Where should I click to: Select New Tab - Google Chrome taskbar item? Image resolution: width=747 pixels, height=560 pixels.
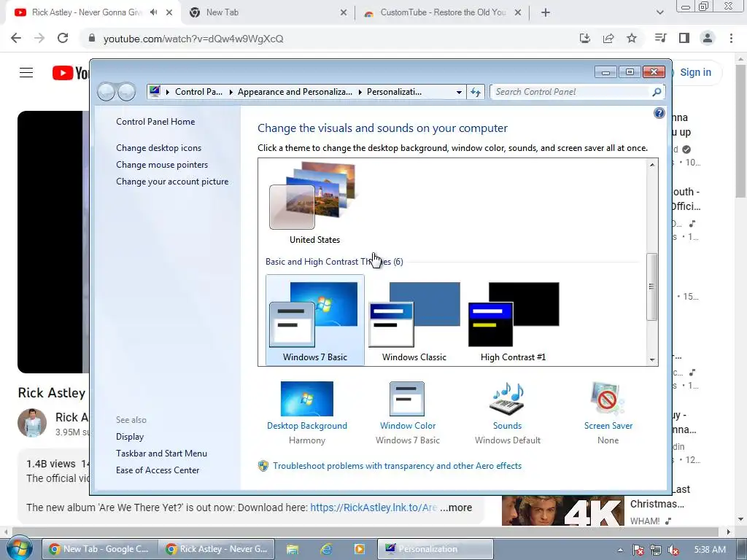tap(99, 549)
